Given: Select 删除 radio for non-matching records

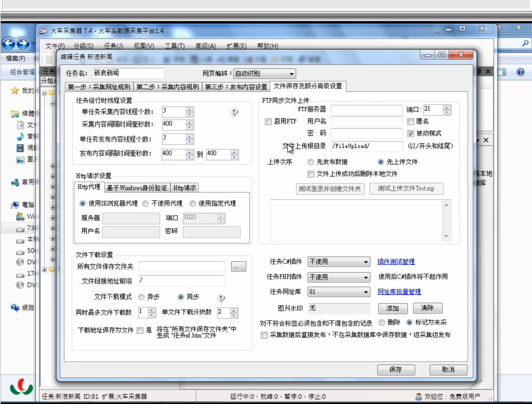Looking at the screenshot, I should pyautogui.click(x=382, y=322).
